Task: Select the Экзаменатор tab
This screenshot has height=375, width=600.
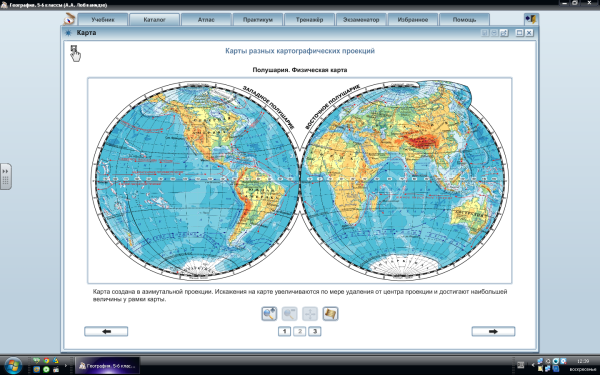Action: click(x=361, y=20)
